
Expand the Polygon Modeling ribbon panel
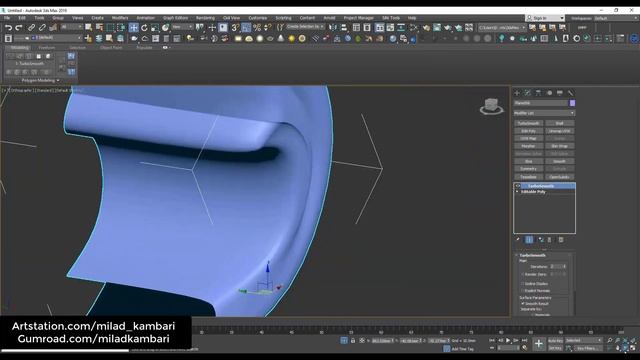(40, 80)
